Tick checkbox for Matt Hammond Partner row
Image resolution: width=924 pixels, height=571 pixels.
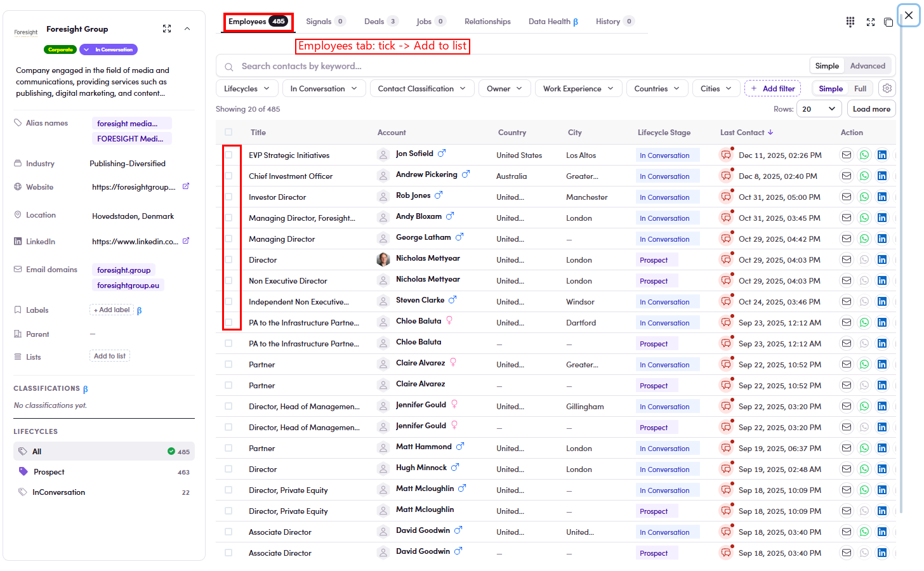[228, 448]
